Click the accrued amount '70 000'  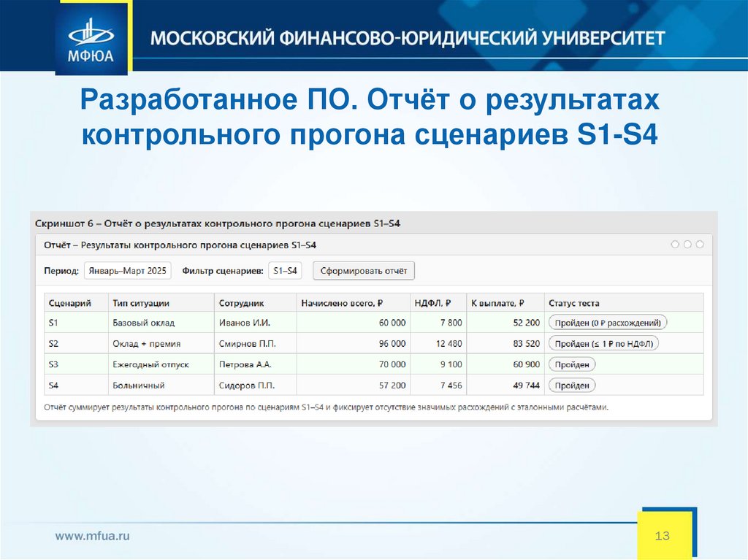[x=392, y=364]
